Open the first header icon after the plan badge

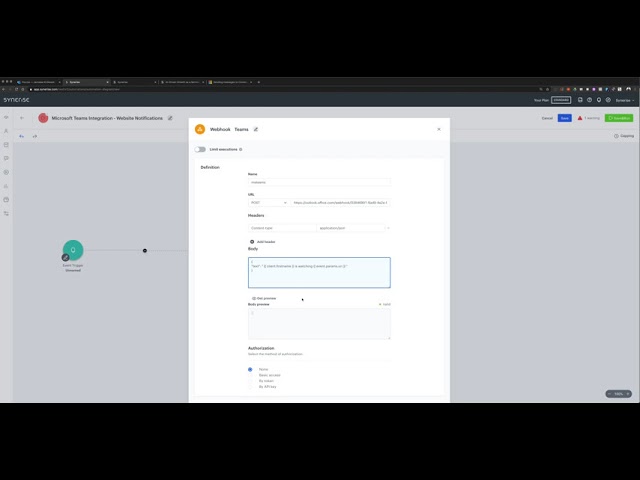(580, 100)
